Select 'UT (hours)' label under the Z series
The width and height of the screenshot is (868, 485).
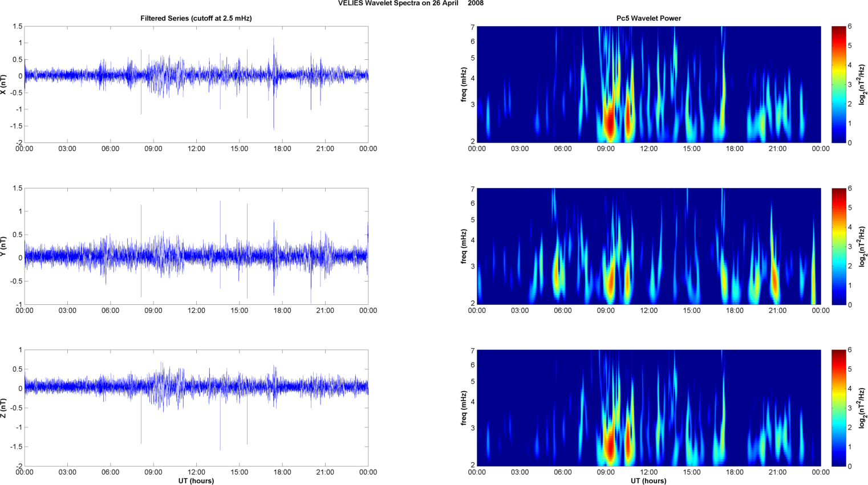tap(196, 481)
